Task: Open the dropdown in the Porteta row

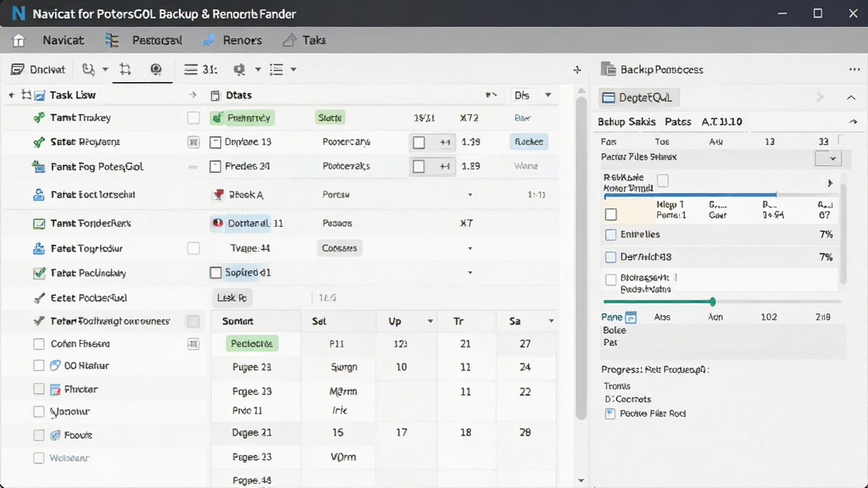Action: tap(470, 195)
